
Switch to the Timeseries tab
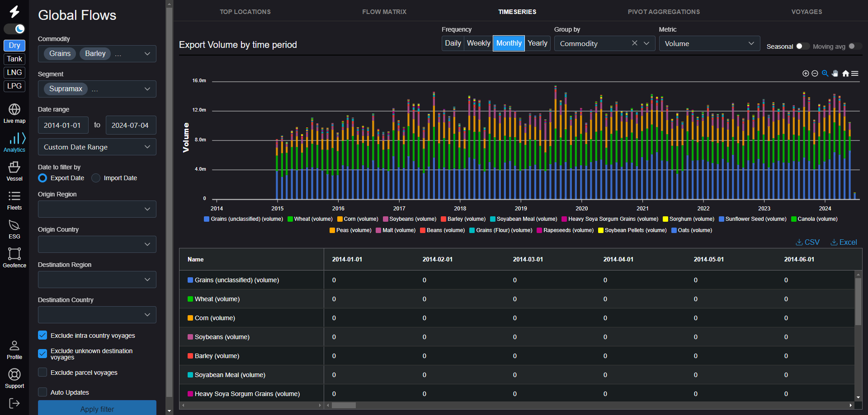coord(517,12)
